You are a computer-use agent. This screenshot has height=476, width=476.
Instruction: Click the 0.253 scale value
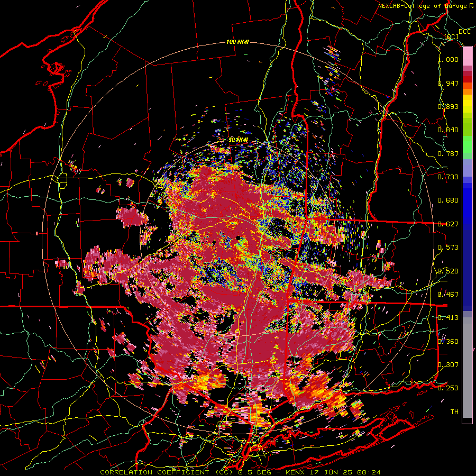click(448, 388)
